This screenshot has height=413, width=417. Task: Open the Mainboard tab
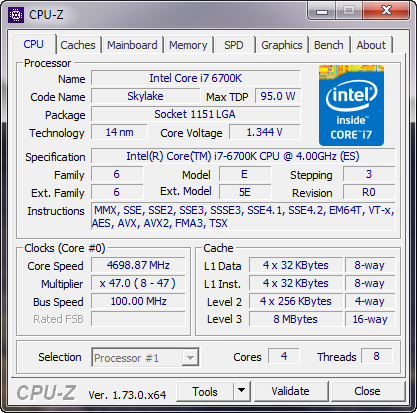click(132, 45)
